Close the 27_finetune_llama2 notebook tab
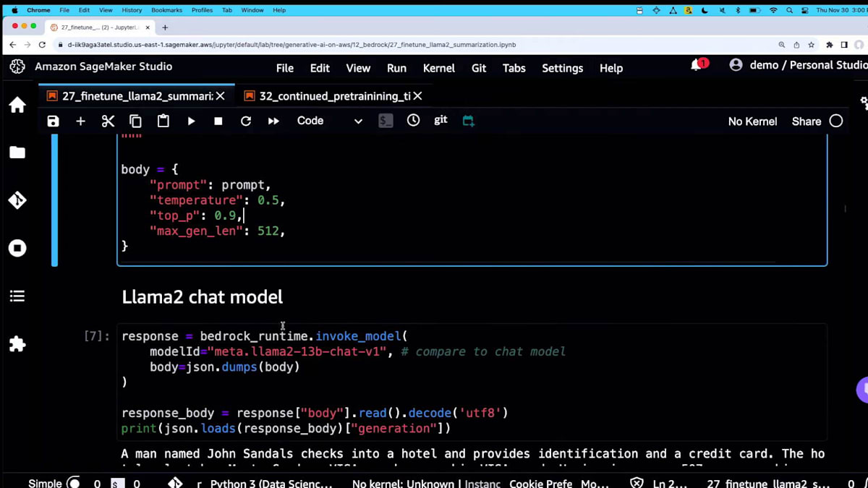 pos(221,96)
